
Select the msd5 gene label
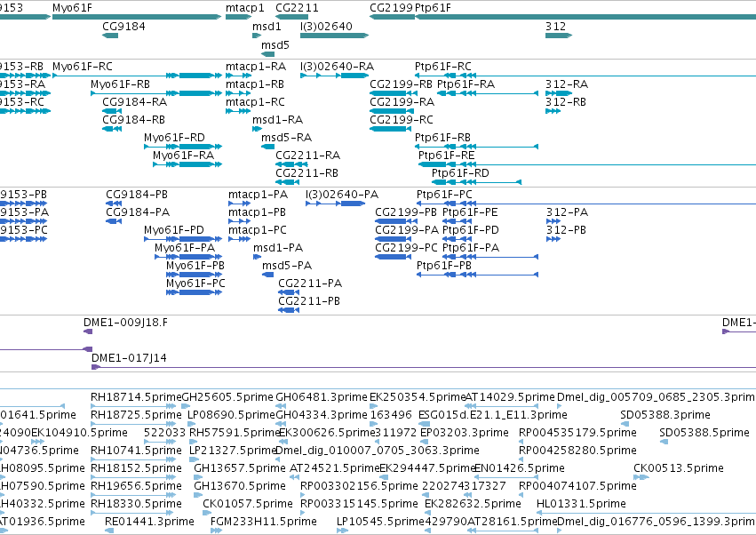275,44
